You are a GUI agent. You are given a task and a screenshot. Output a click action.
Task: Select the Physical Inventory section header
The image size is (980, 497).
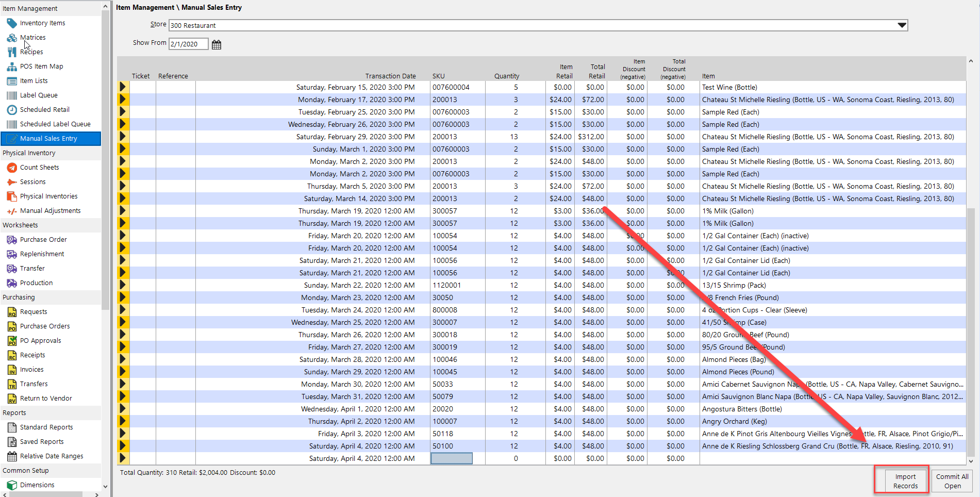[x=51, y=153]
